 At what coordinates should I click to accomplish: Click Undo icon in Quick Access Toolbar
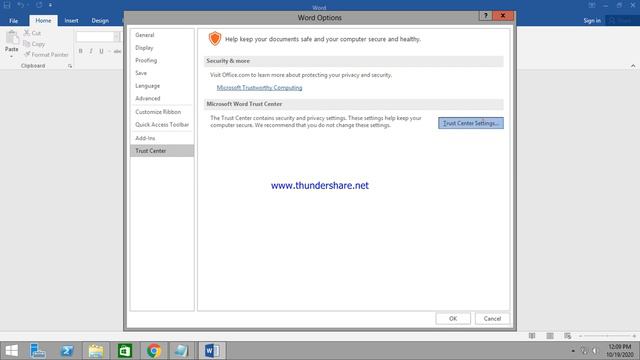click(20, 5)
